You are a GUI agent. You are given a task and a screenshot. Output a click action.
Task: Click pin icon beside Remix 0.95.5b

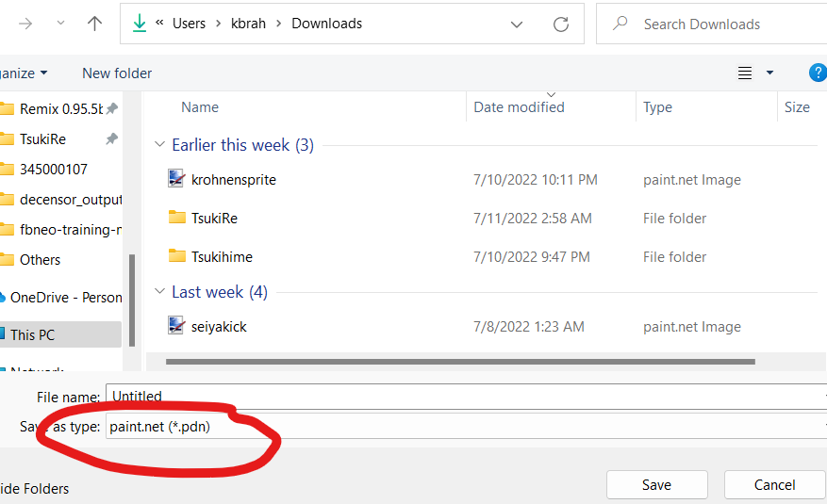112,108
